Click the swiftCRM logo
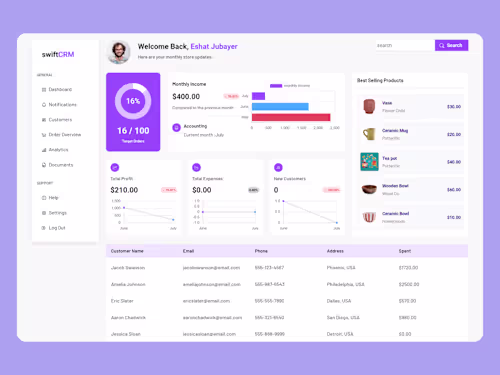Viewport: 500px width, 375px height. click(58, 54)
